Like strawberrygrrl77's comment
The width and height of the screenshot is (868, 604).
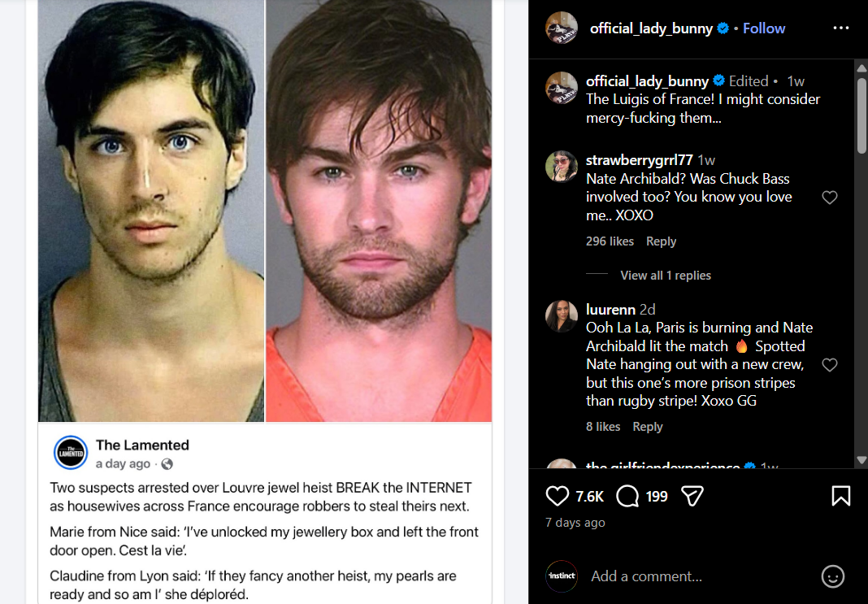point(829,197)
